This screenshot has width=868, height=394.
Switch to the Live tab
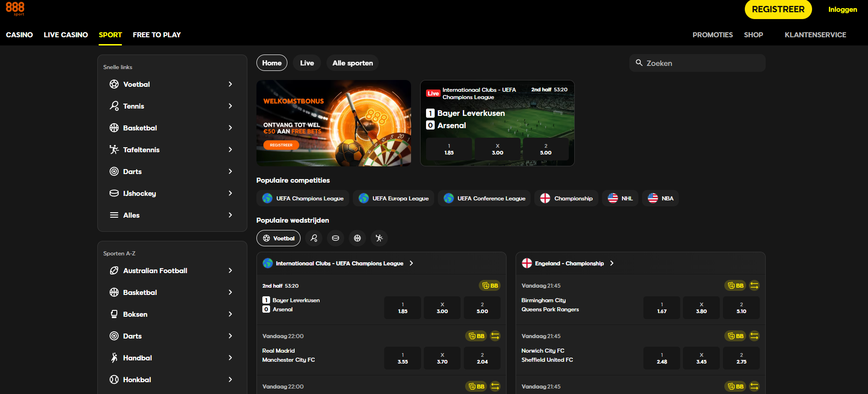[x=307, y=63]
